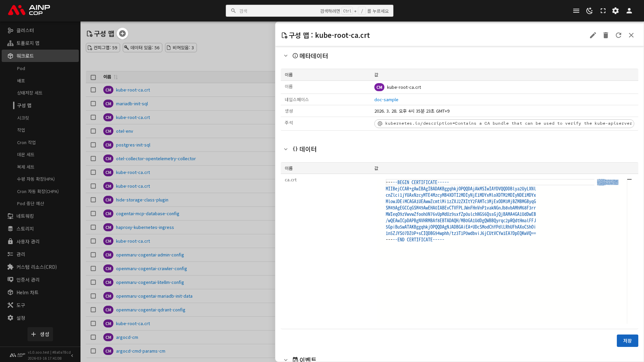This screenshot has width=644, height=362.
Task: Collapse the sidebar with the left chevron
Action: 72,355
